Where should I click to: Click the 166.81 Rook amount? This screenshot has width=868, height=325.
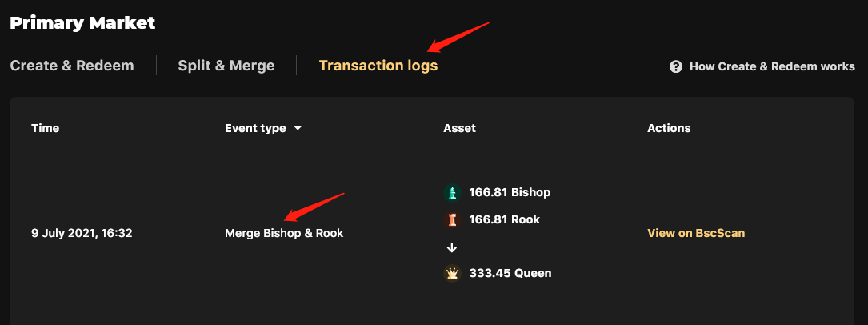tap(504, 220)
